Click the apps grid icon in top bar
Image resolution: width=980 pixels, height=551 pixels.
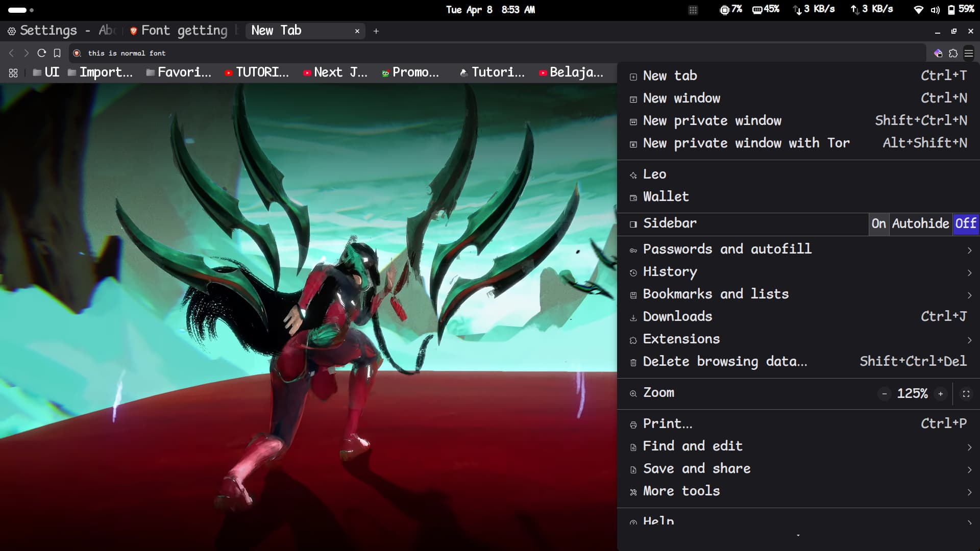pos(693,10)
